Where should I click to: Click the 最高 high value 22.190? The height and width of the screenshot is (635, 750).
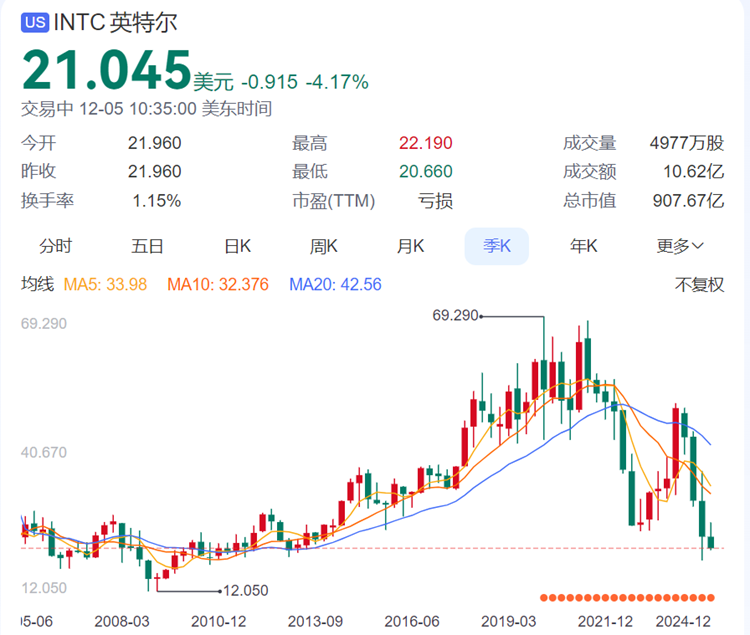point(426,143)
